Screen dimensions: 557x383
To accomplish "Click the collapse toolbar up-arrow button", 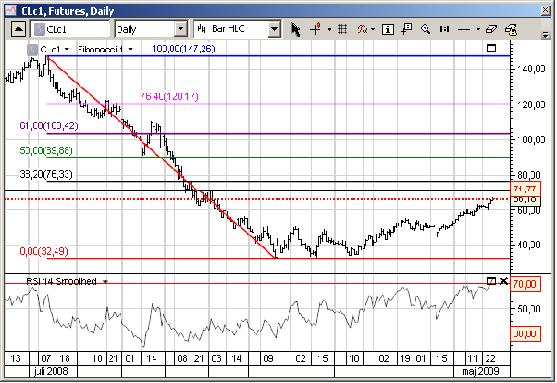I will point(18,29).
